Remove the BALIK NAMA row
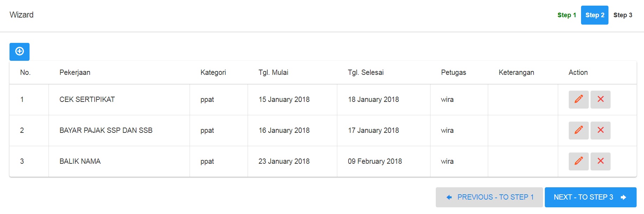 600,161
